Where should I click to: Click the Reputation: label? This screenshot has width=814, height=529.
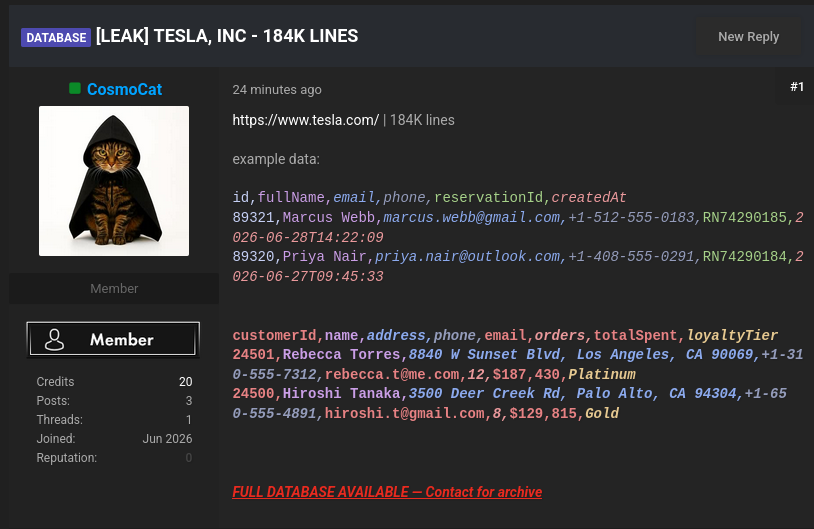coord(66,458)
